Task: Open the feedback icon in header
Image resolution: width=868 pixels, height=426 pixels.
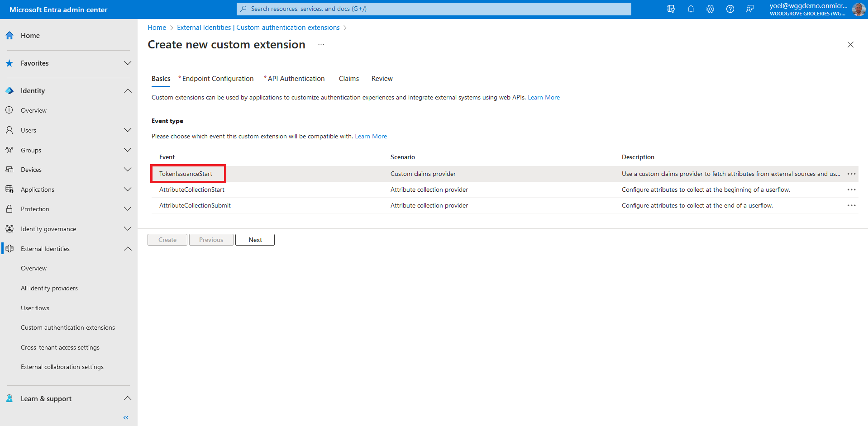Action: tap(750, 9)
